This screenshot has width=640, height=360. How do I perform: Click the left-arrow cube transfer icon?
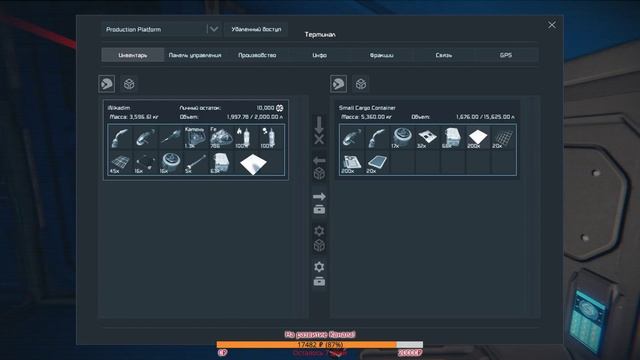pos(319,167)
